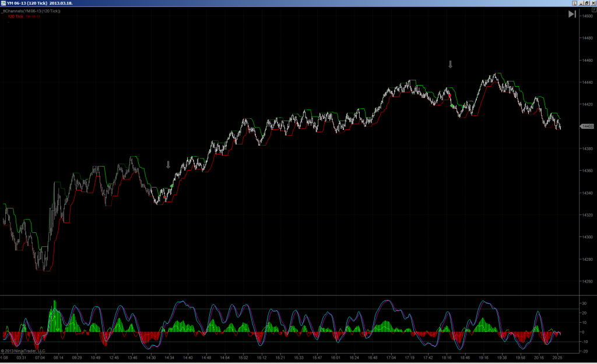Click the 12:45 time axis label

coord(114,358)
